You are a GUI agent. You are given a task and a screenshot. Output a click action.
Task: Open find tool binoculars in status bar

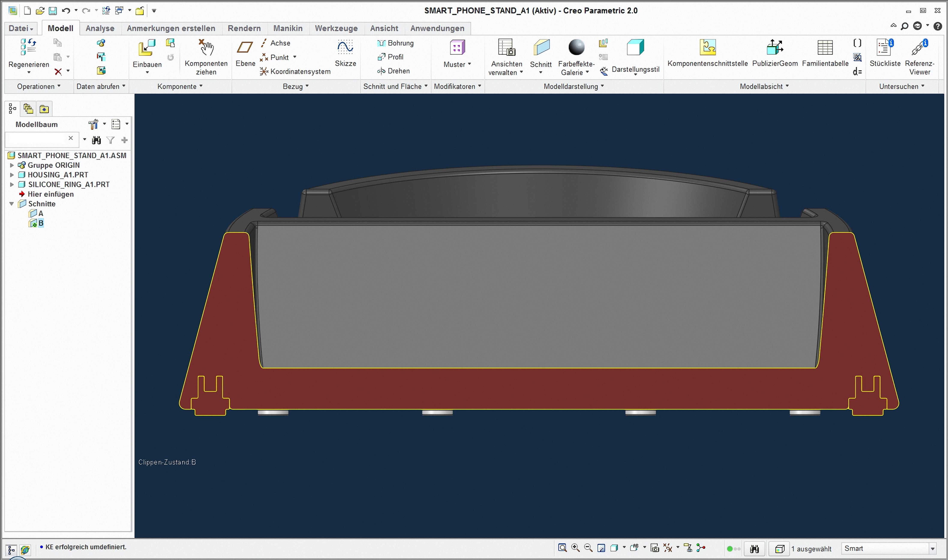754,549
